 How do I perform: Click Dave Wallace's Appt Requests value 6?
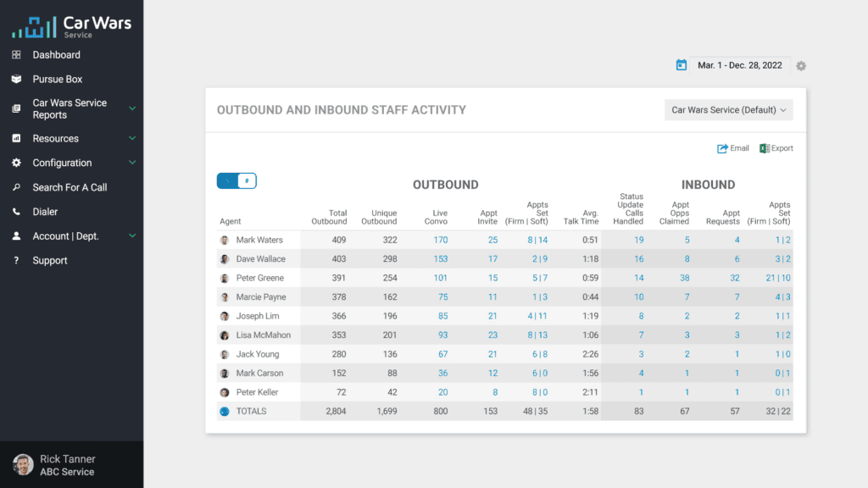(x=737, y=259)
